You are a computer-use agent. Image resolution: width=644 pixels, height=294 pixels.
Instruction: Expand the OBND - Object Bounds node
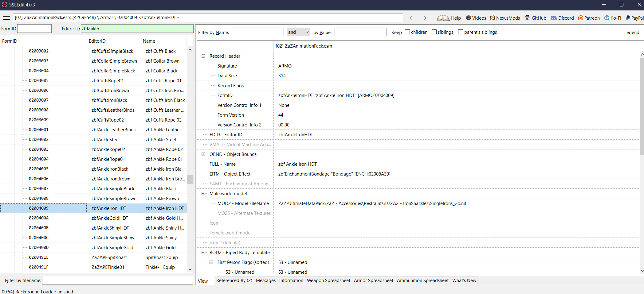tap(203, 154)
